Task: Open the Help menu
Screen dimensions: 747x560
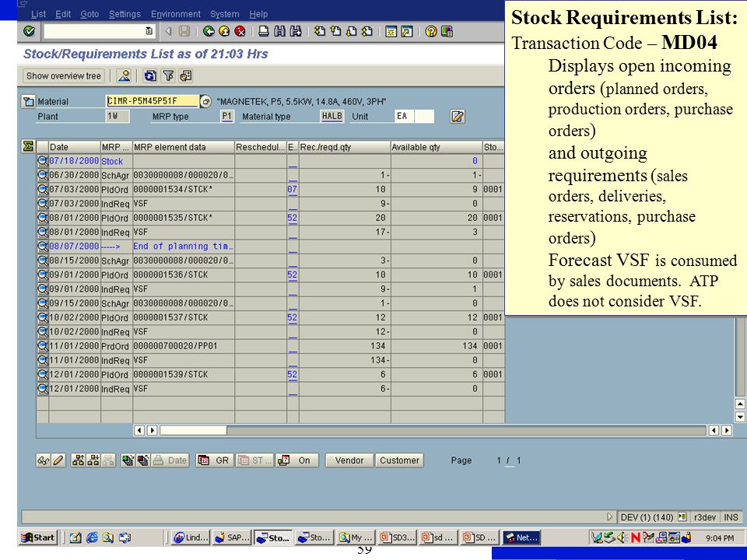Action: (x=258, y=14)
